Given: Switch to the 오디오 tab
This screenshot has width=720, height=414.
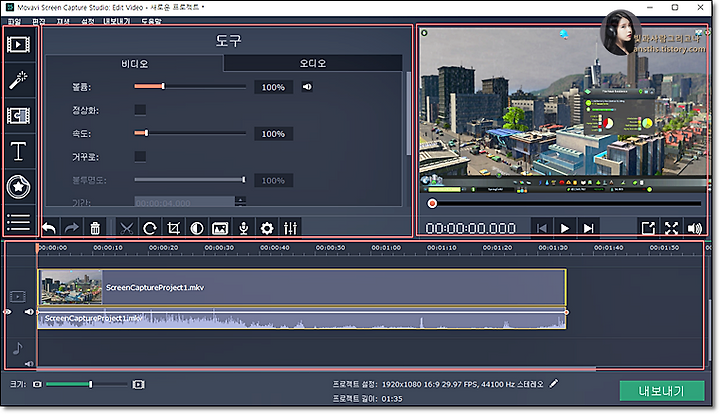Looking at the screenshot, I should point(313,63).
